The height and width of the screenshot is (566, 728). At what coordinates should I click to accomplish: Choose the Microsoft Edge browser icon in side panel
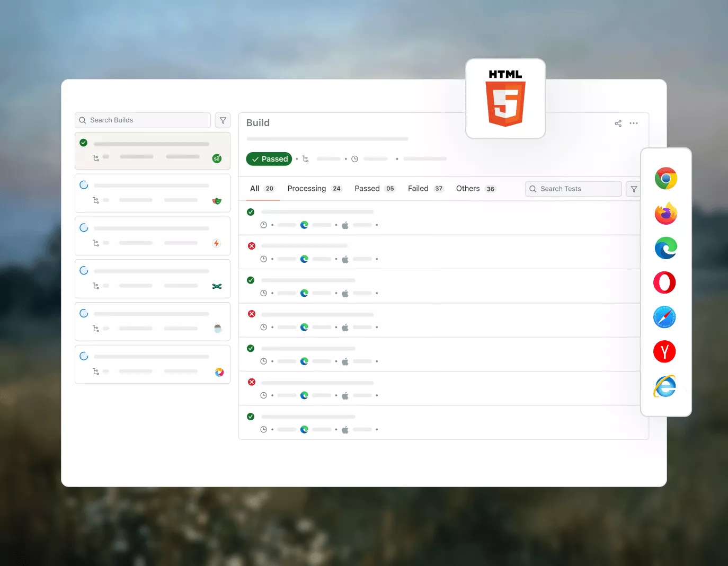click(x=665, y=248)
